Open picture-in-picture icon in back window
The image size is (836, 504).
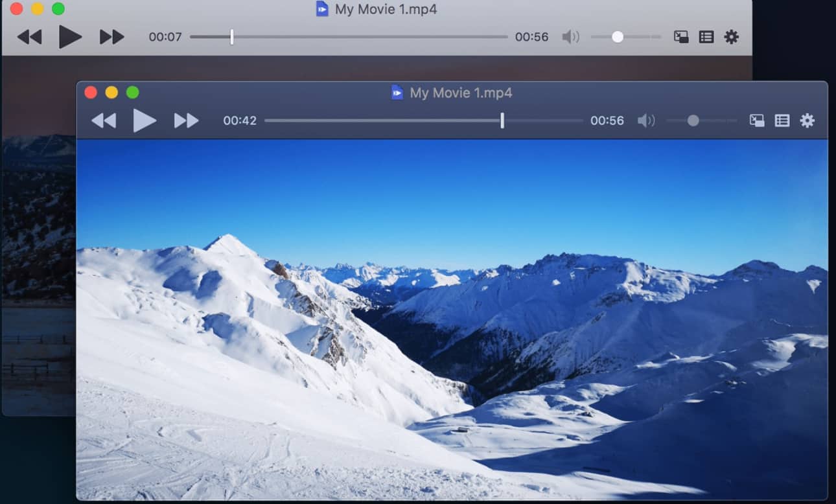[x=681, y=37]
